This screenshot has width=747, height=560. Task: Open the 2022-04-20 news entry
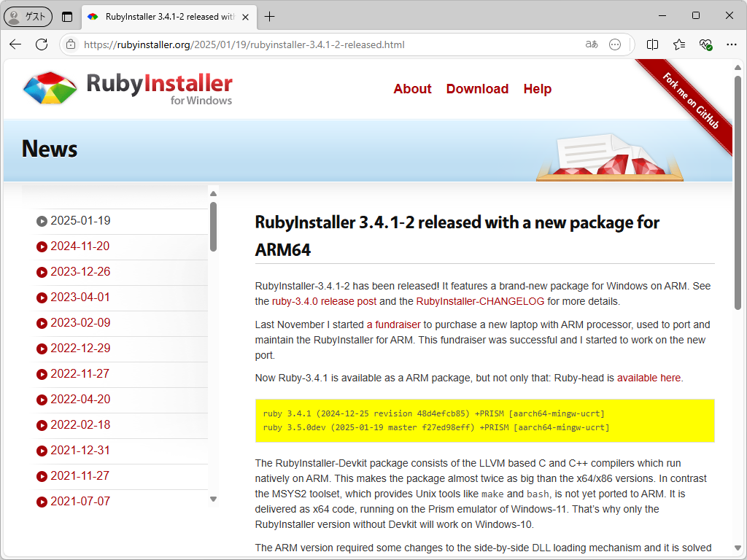coord(80,399)
